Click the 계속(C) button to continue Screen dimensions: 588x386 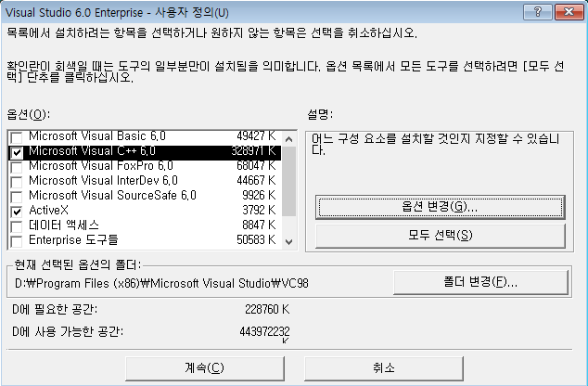pyautogui.click(x=205, y=368)
